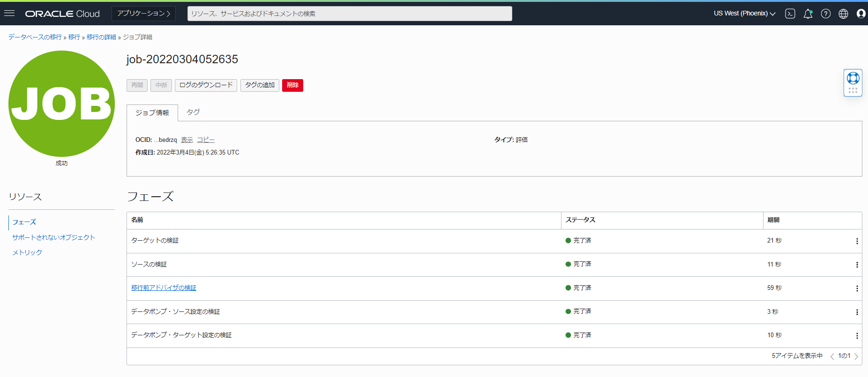Open the 移行前アドバイザの検証 phase link
The width and height of the screenshot is (868, 377).
(164, 288)
